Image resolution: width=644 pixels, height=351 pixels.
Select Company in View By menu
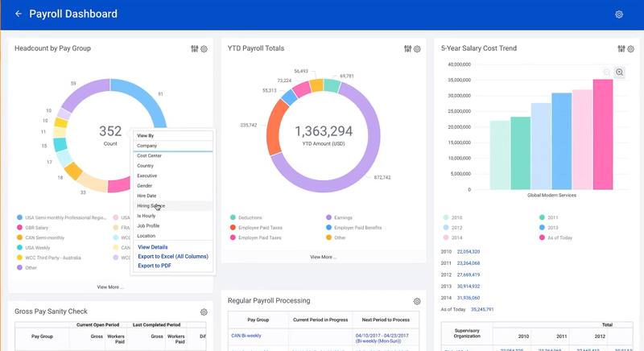[x=173, y=146]
